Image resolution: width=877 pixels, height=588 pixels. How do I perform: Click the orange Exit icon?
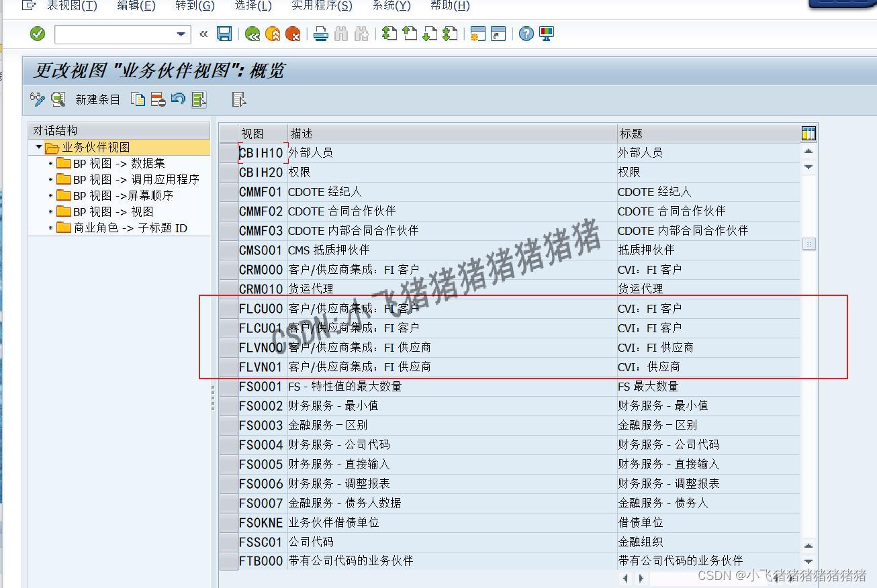coord(273,34)
